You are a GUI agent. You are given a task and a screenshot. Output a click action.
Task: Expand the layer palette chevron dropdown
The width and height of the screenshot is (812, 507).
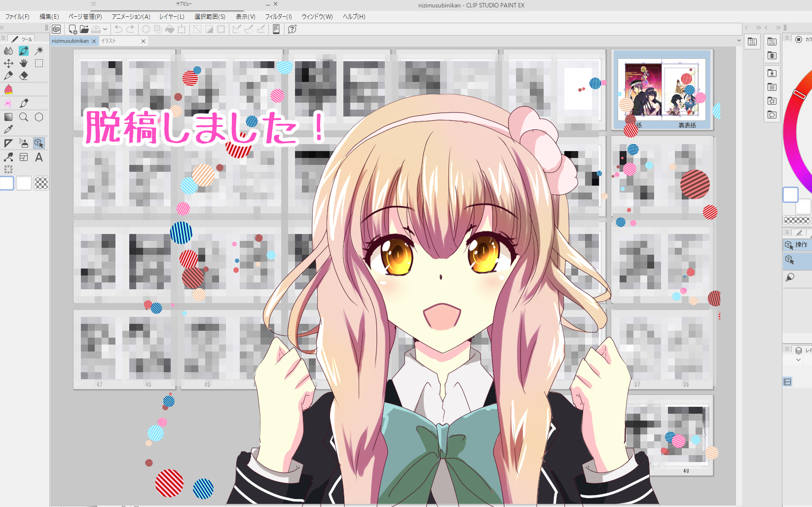pyautogui.click(x=799, y=360)
